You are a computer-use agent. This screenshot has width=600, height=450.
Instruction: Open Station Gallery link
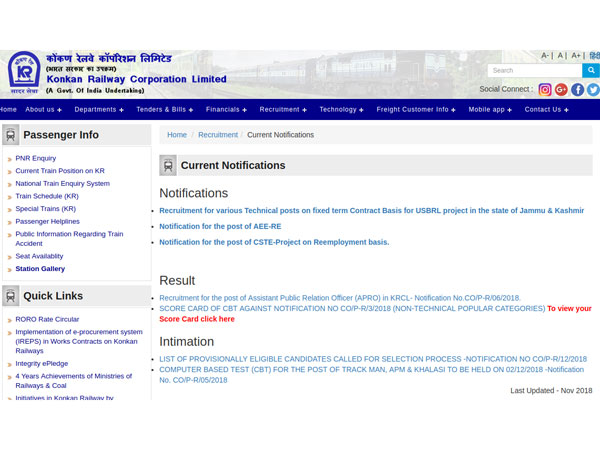[x=40, y=269]
